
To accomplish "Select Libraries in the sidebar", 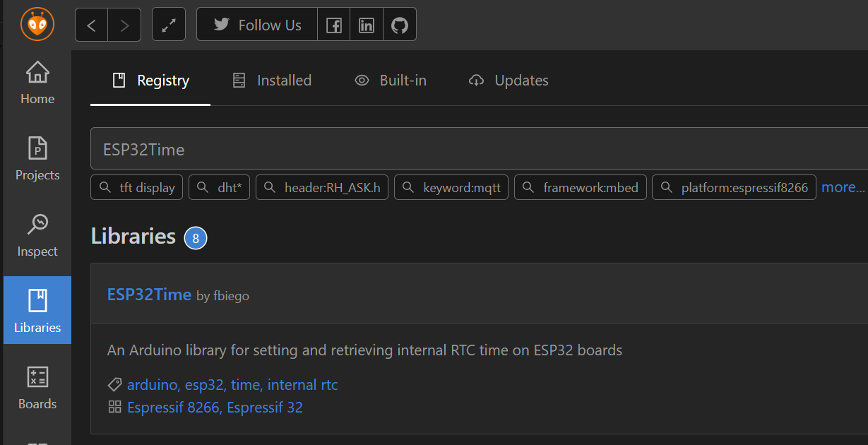I will coord(37,310).
